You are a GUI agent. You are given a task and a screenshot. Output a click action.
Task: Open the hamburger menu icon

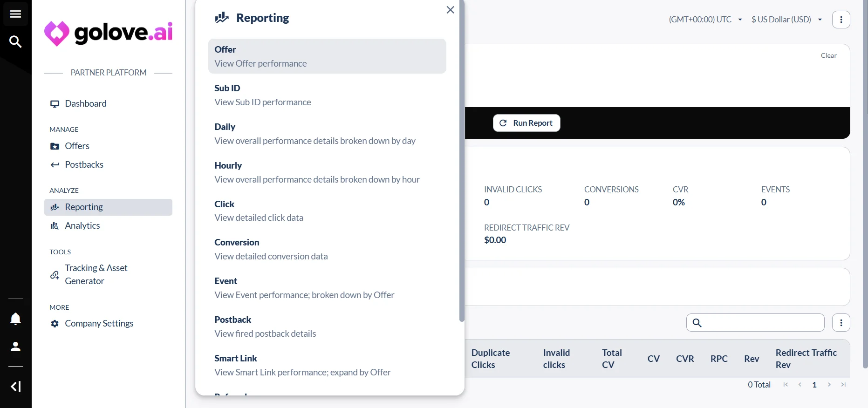click(x=15, y=14)
